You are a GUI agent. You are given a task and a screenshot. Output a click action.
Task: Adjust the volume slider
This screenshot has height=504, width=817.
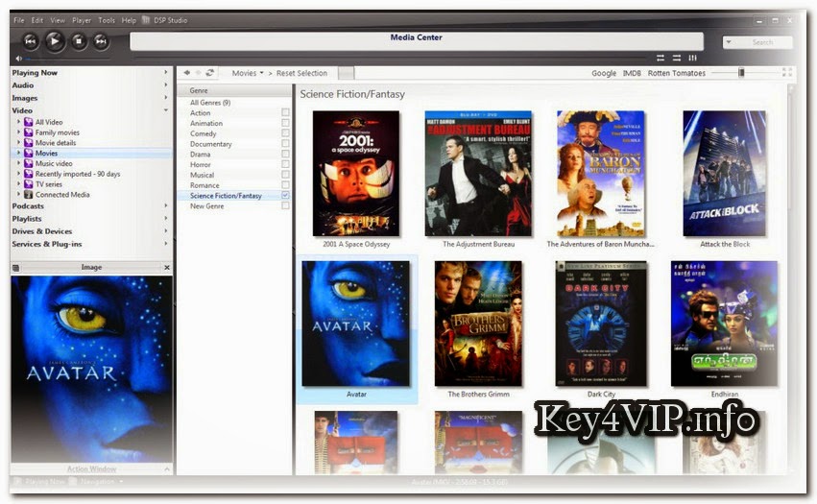(68, 59)
